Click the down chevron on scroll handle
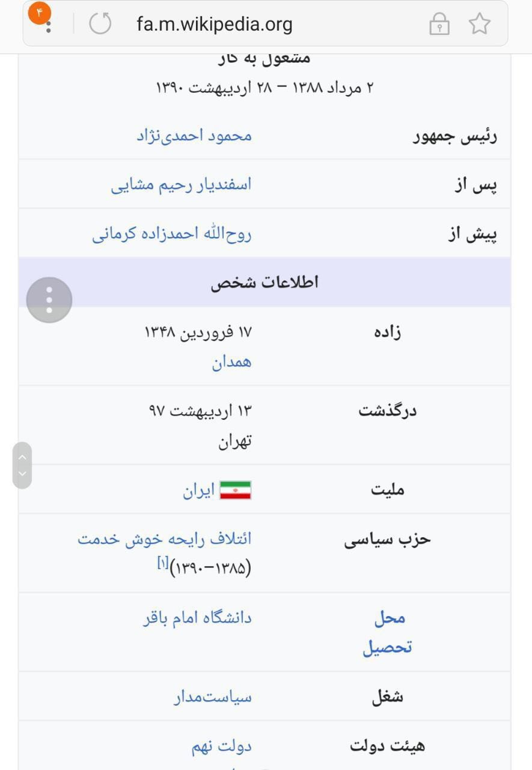Viewport: 532px width, 770px height. coord(22,473)
